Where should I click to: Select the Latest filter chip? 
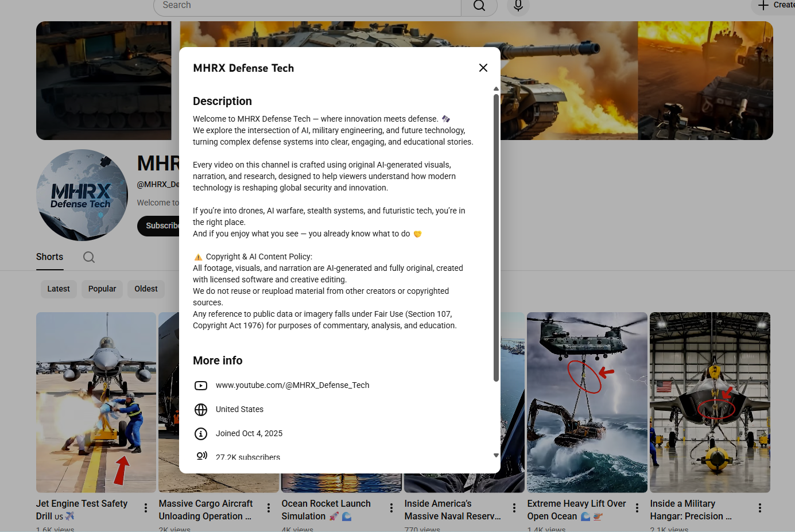click(59, 289)
